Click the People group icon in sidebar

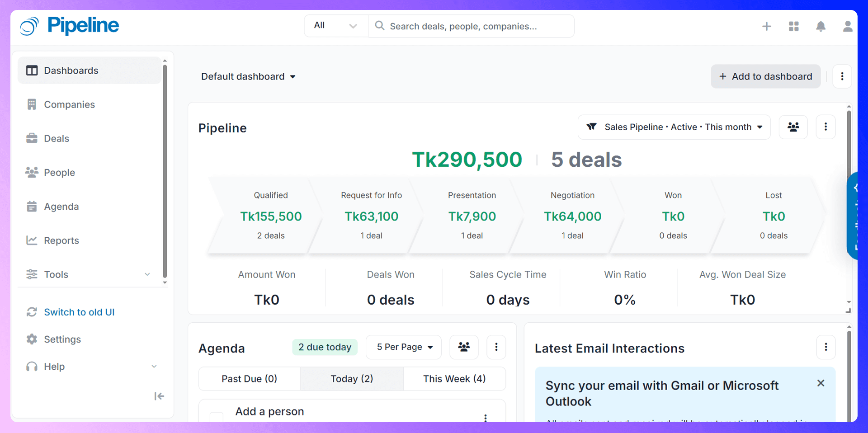[32, 172]
